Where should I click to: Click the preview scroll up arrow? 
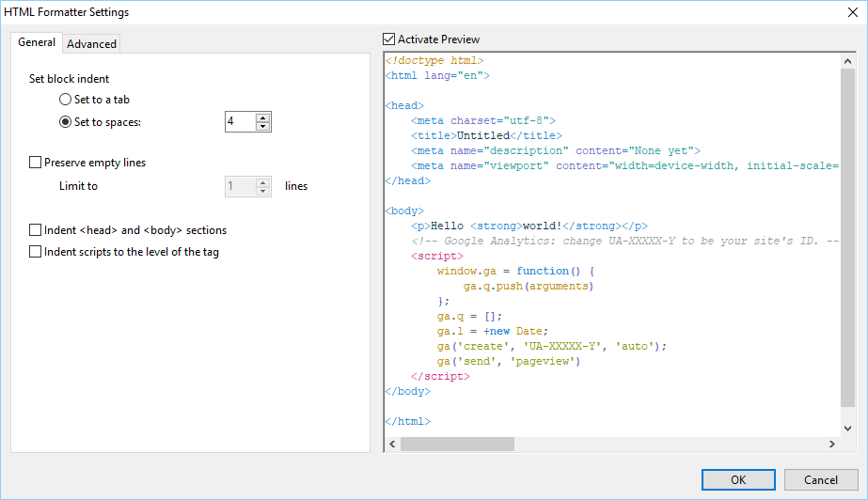[x=847, y=61]
